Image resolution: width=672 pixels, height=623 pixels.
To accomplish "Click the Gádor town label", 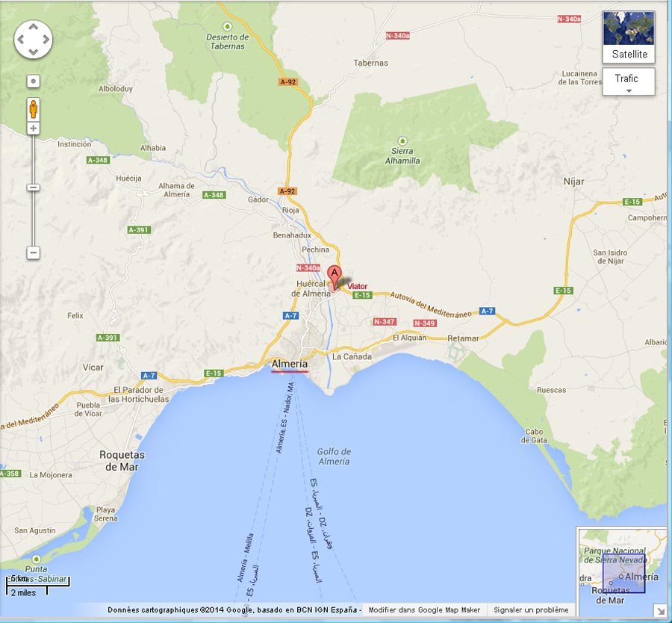I will (x=258, y=199).
